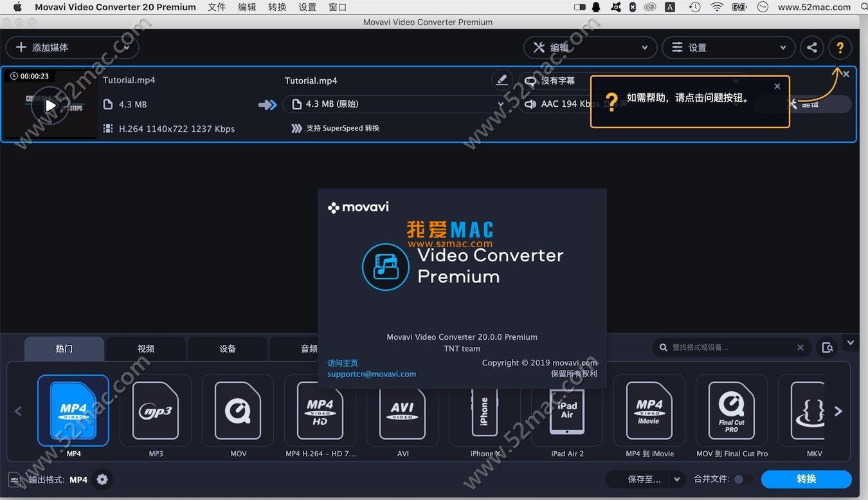
Task: Select MOV to Final Cut Pro preset
Action: pos(732,411)
